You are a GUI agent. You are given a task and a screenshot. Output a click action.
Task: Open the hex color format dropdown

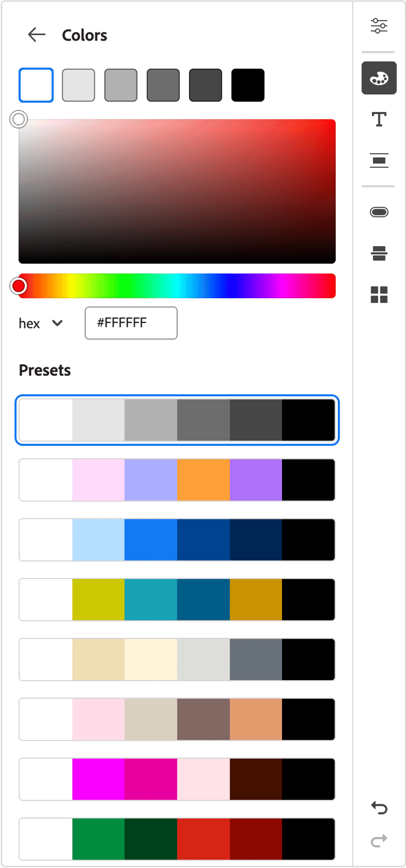click(x=41, y=323)
